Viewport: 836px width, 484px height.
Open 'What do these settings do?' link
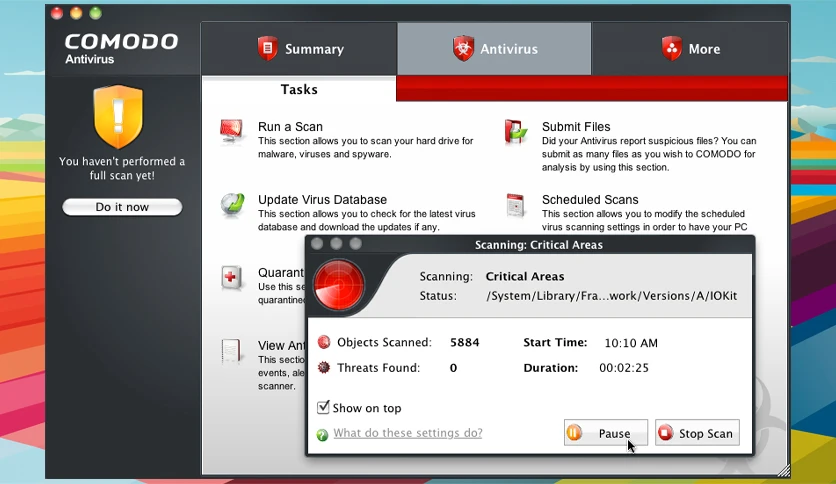[408, 433]
